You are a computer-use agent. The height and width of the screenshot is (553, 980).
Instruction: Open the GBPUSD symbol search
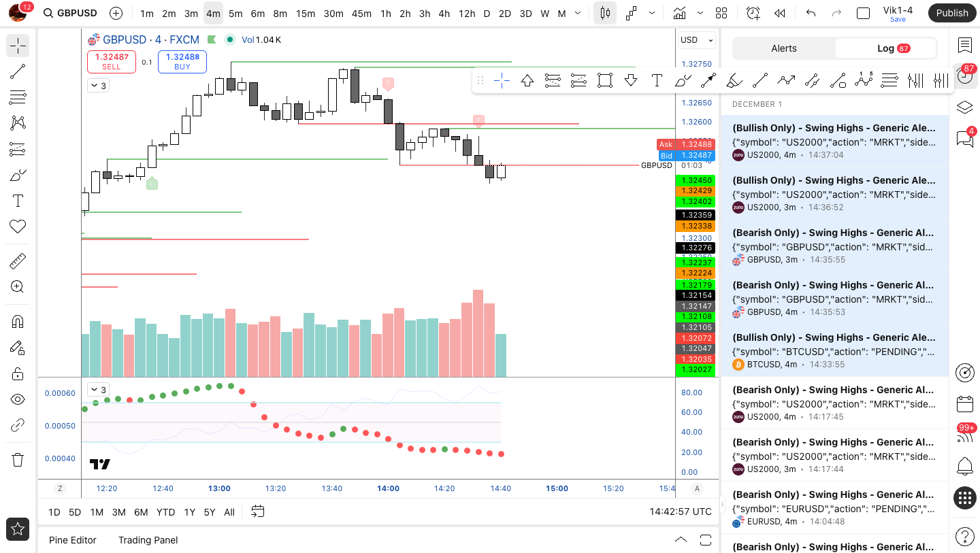point(69,13)
